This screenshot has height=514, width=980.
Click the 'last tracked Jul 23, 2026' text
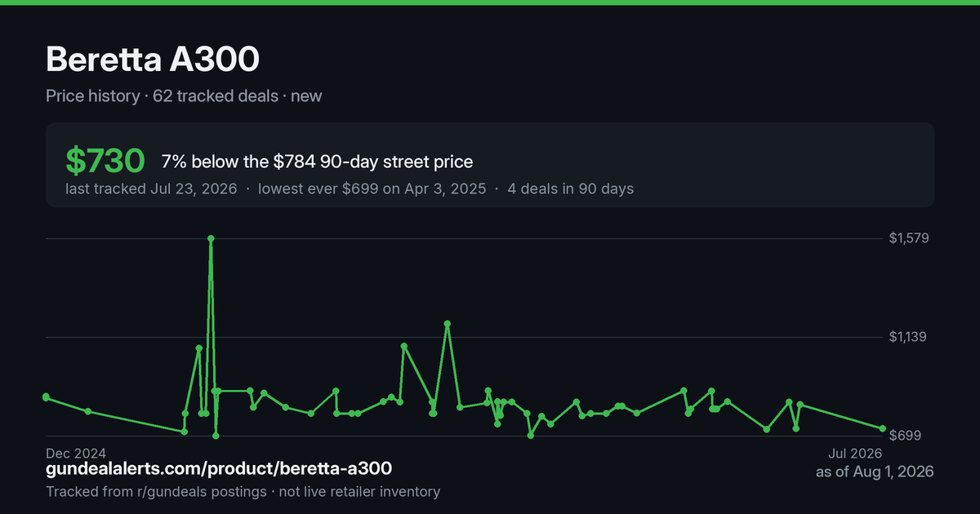(x=151, y=188)
